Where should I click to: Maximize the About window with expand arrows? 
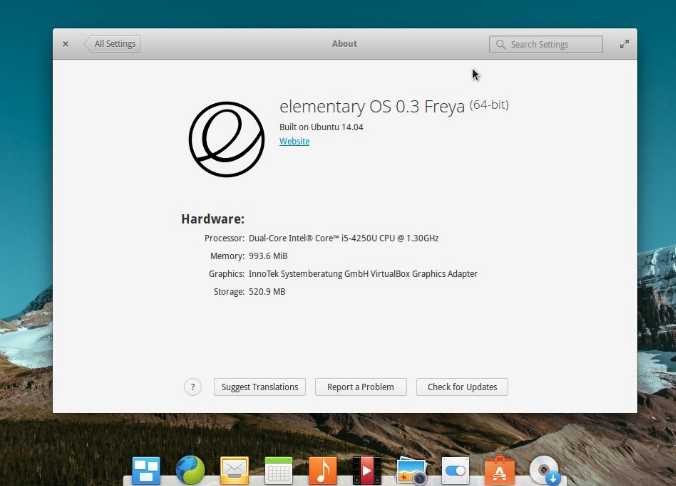624,44
